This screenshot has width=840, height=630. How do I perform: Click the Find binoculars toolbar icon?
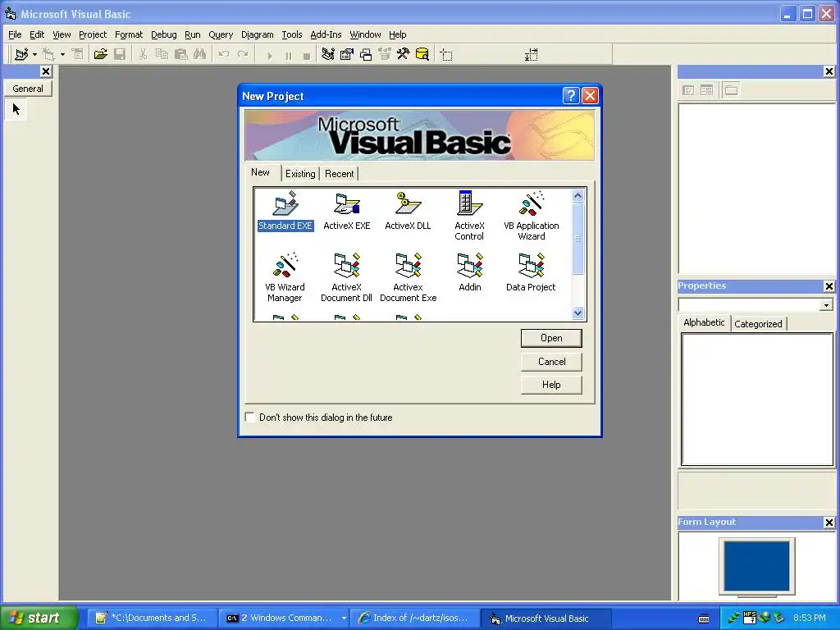(x=200, y=54)
